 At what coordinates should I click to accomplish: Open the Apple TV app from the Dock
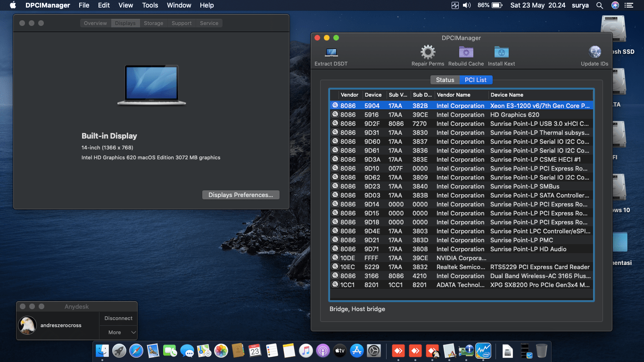click(340, 351)
